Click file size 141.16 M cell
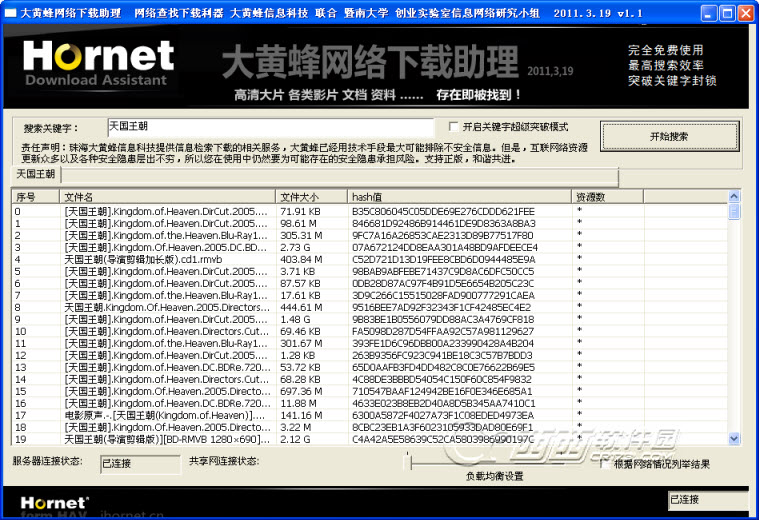Viewport: 759px width, 520px height. pyautogui.click(x=301, y=415)
